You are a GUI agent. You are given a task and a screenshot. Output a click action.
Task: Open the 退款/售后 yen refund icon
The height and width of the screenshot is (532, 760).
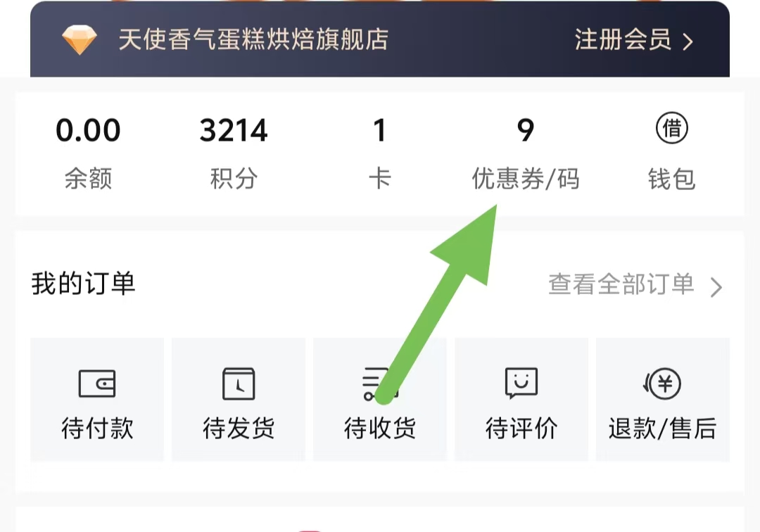pyautogui.click(x=662, y=384)
